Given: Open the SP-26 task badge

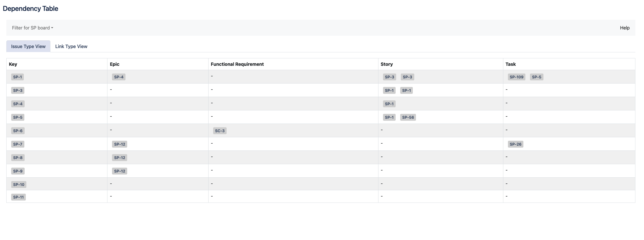Looking at the screenshot, I should click(515, 144).
